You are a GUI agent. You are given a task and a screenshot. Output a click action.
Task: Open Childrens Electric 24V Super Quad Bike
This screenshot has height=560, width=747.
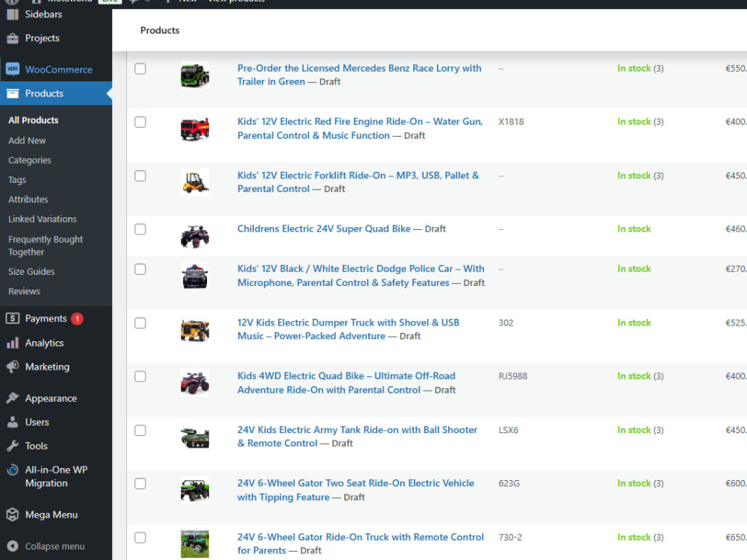click(324, 228)
